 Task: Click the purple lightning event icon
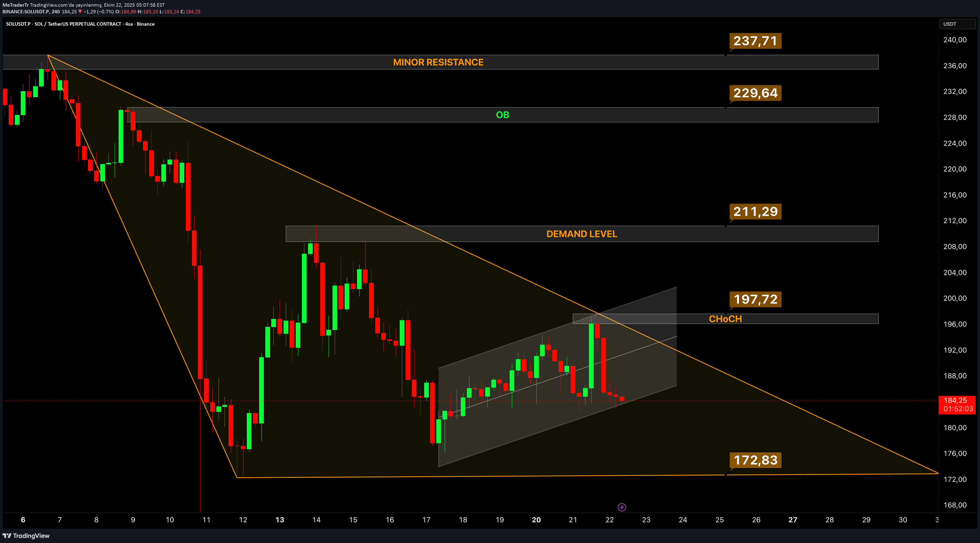tap(622, 507)
